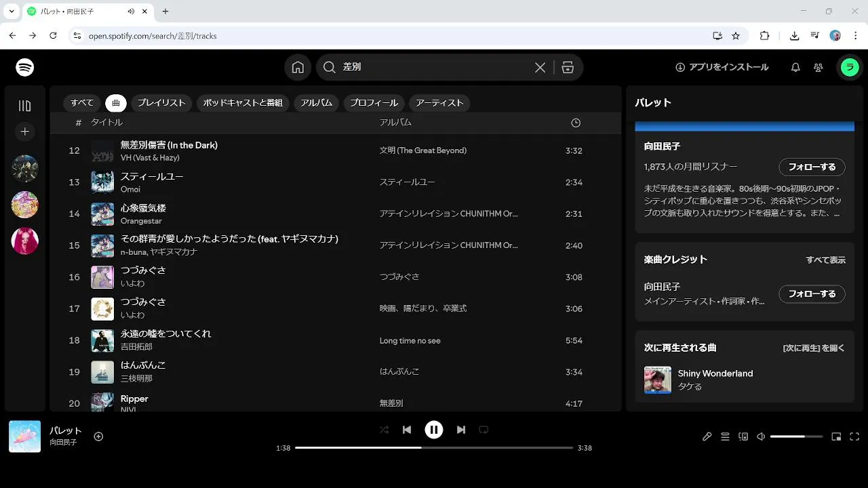Click the search magnifier icon
The height and width of the screenshot is (488, 868).
[x=329, y=67]
